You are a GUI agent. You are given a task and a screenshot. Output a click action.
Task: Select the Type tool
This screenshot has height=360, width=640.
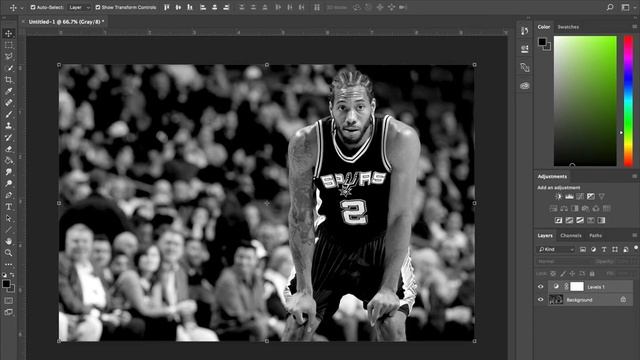[9, 207]
